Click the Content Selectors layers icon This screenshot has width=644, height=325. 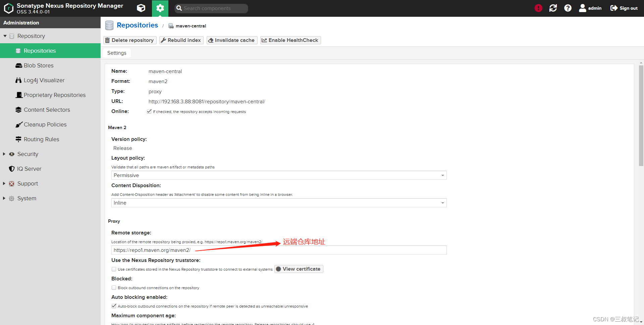tap(18, 110)
